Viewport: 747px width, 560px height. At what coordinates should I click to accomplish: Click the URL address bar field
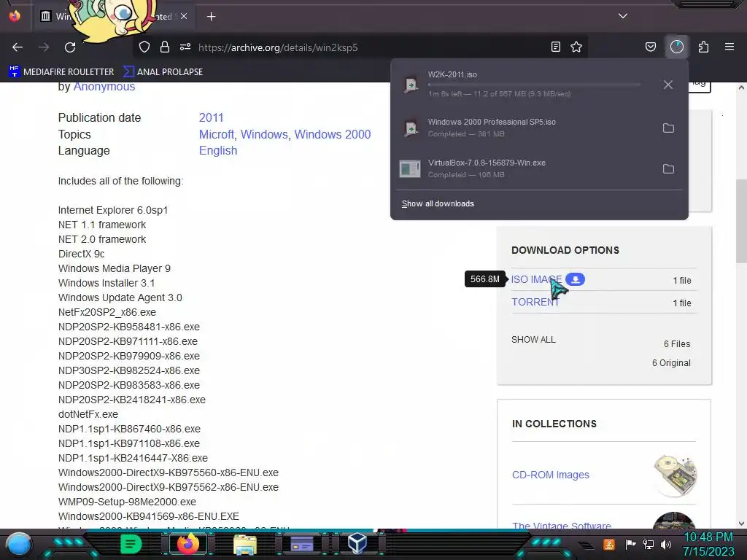click(x=362, y=47)
